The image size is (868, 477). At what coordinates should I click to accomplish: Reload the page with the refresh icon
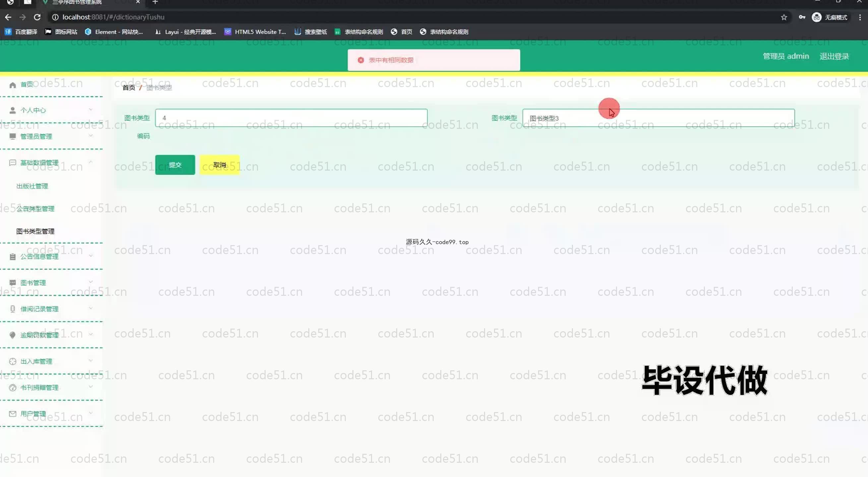click(x=37, y=17)
